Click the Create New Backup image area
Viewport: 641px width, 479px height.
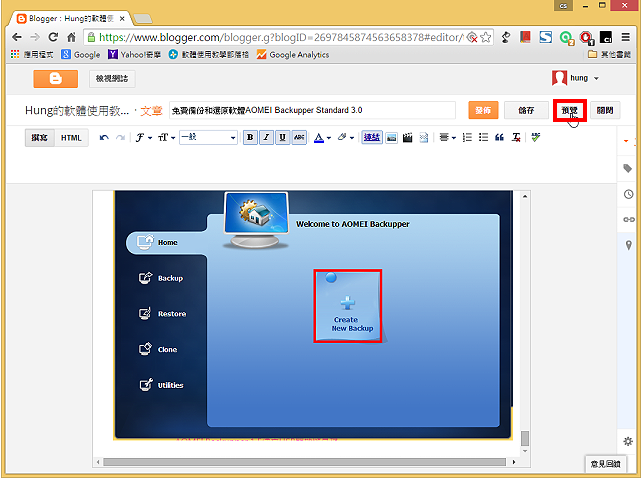(x=348, y=306)
